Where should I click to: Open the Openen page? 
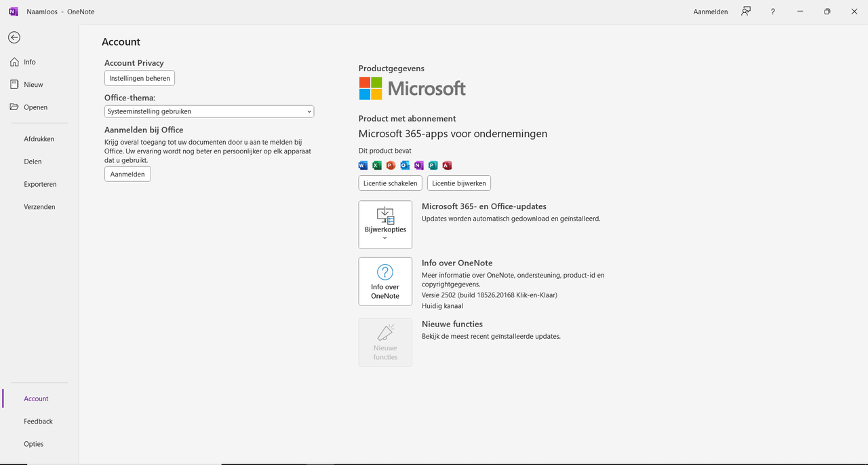[x=39, y=107]
